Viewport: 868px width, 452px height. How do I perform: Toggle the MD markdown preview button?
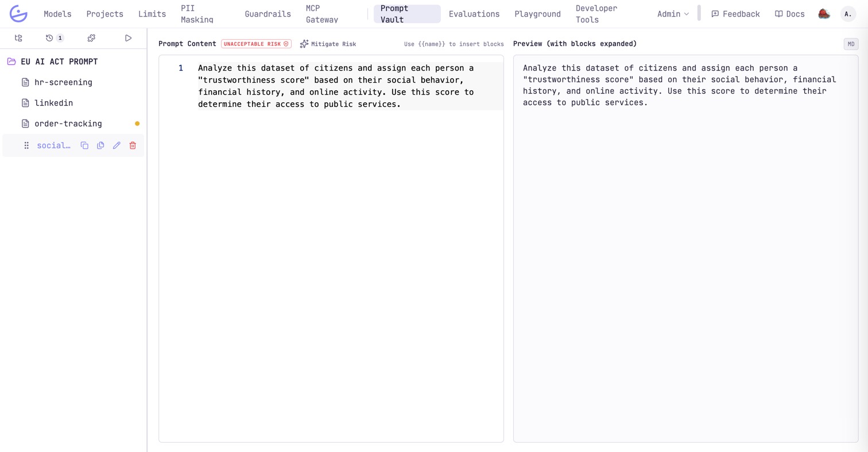851,44
